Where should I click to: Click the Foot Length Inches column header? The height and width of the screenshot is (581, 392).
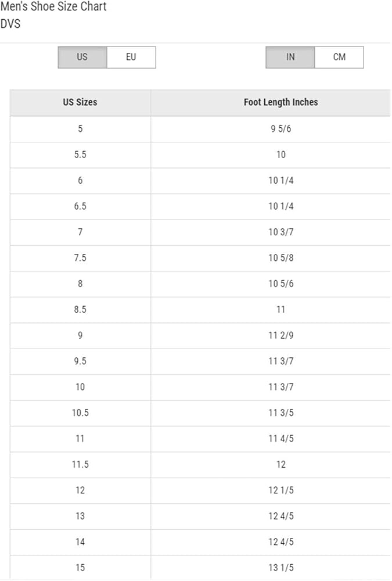click(280, 102)
